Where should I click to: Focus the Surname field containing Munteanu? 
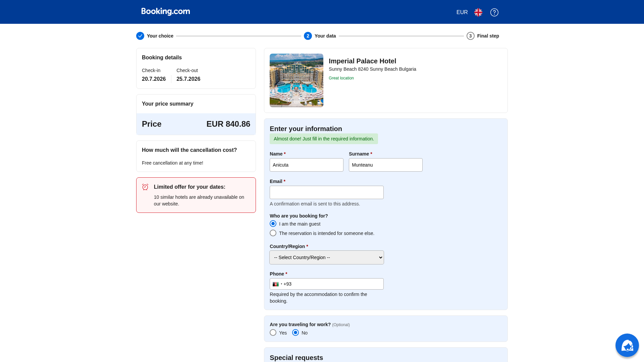[386, 165]
